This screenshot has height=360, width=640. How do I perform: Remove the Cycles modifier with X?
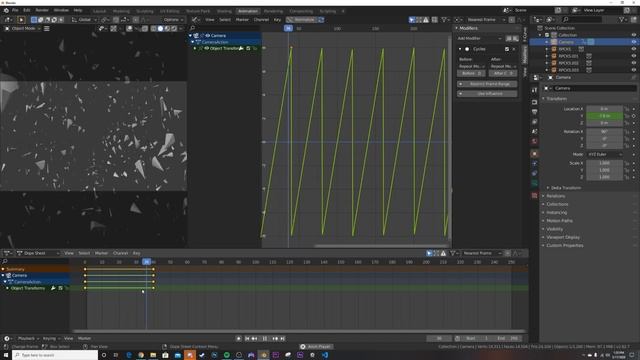[x=514, y=49]
